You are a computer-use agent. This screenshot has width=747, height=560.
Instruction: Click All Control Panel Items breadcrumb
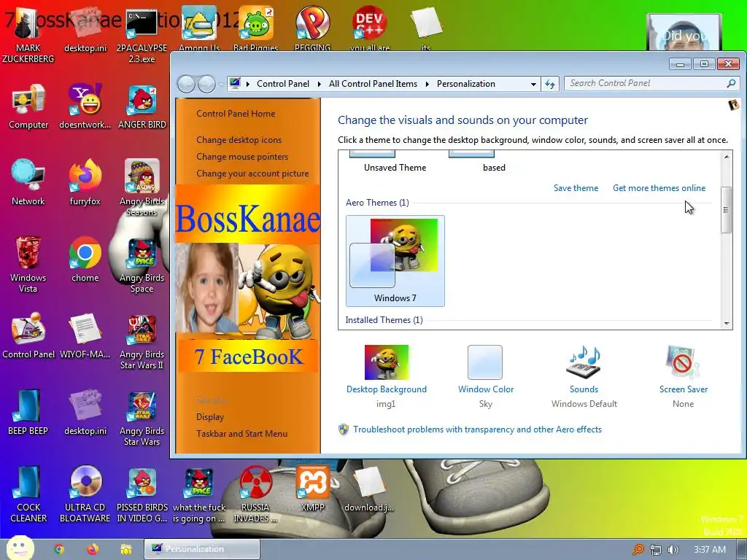[x=373, y=84]
